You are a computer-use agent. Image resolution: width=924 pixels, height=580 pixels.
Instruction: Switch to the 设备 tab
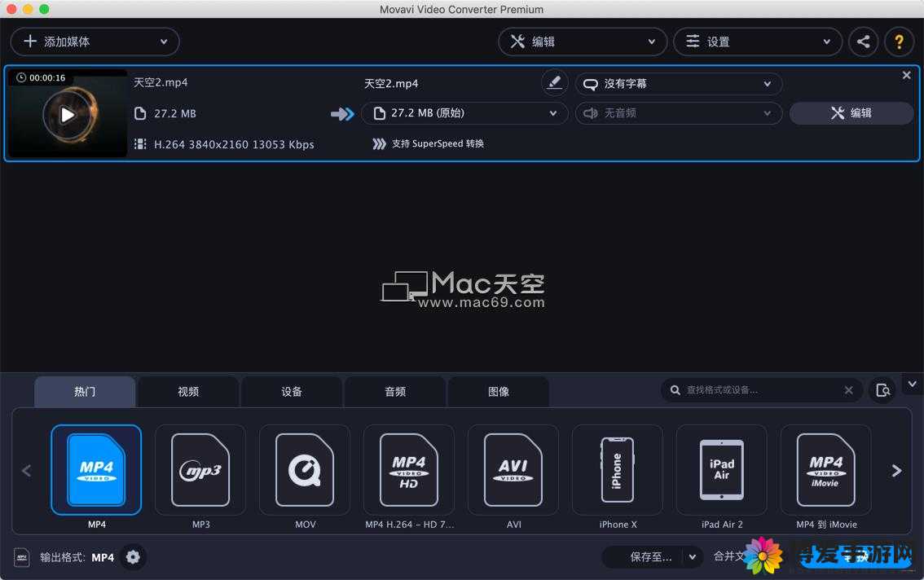click(292, 391)
